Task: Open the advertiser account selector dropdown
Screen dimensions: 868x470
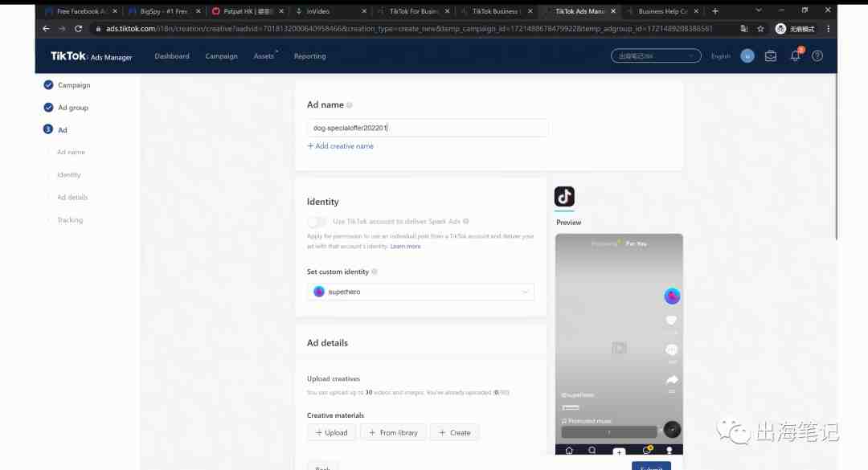Action: coord(656,56)
